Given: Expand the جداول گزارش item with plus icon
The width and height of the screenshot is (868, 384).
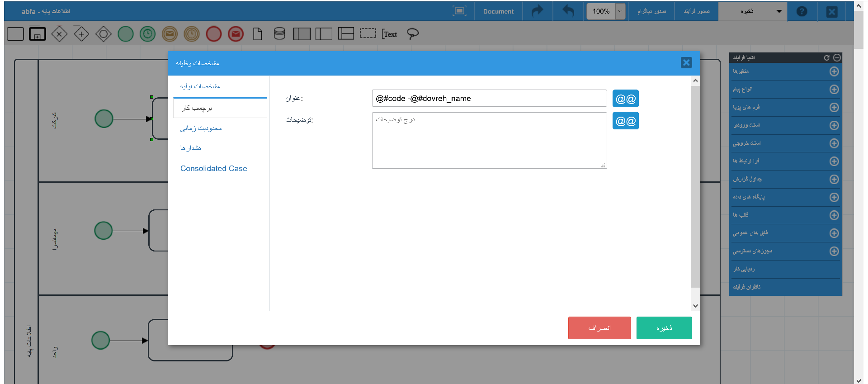Looking at the screenshot, I should tap(834, 180).
